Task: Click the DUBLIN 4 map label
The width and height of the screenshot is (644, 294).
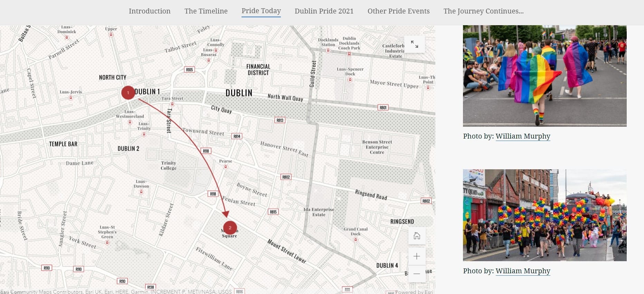Action: [x=387, y=265]
